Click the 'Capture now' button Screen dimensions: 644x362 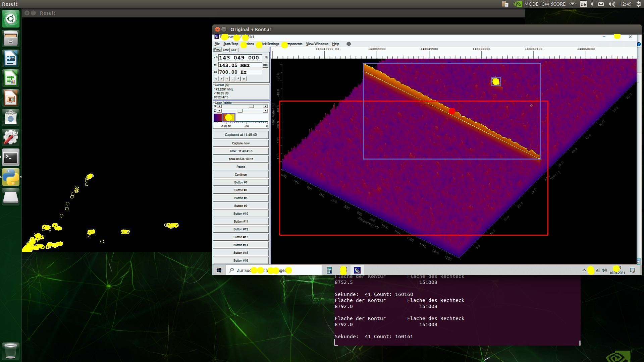[241, 143]
